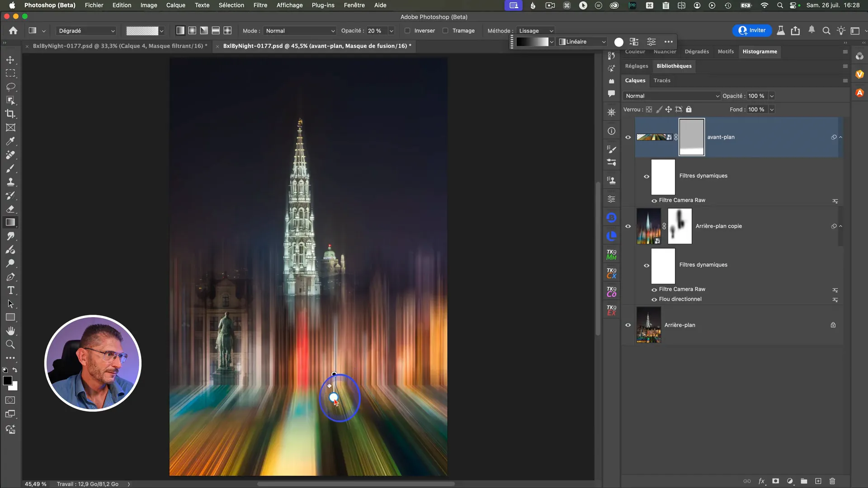Open the Filtre menu

(260, 5)
